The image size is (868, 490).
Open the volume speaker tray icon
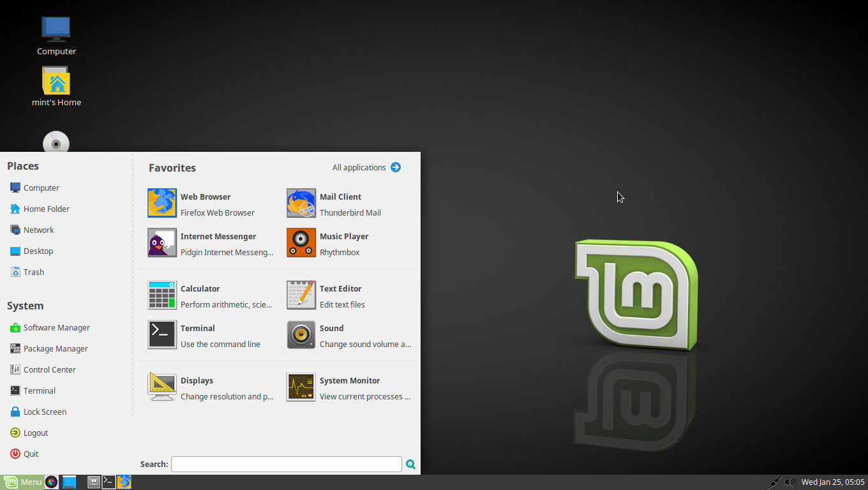[x=790, y=482]
